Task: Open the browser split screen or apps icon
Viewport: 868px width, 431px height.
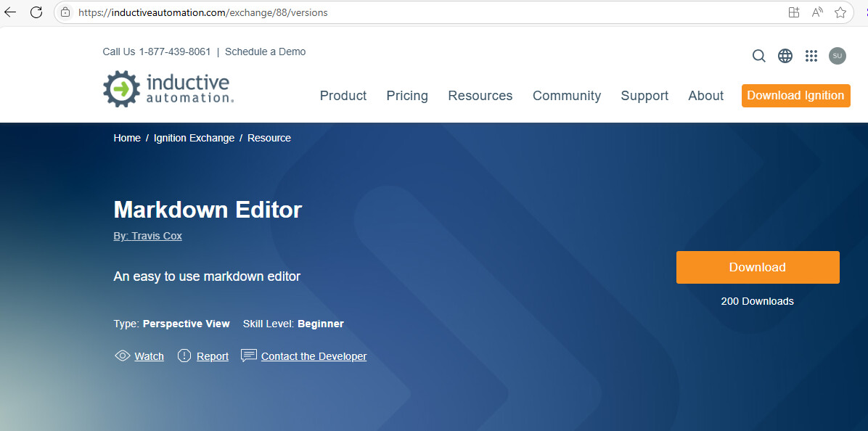Action: (x=794, y=13)
